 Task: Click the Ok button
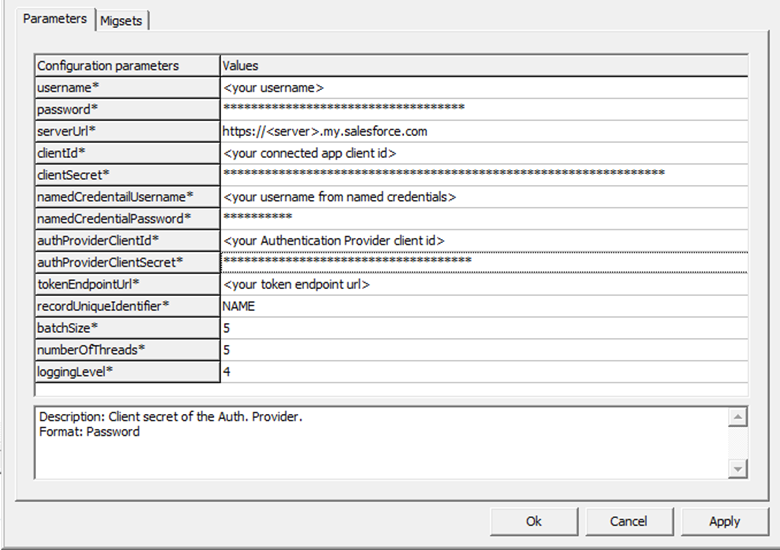[533, 521]
